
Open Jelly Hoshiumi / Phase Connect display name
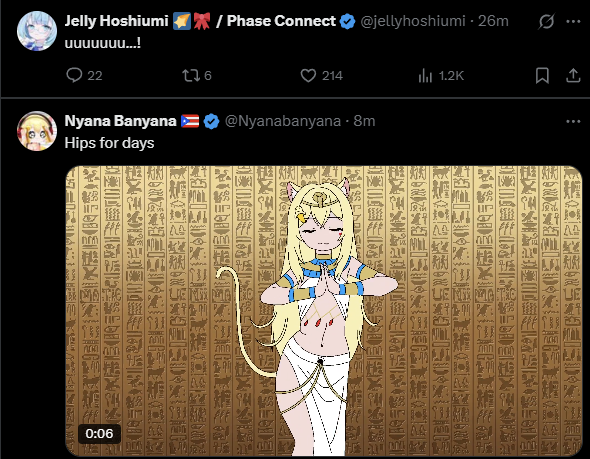(200, 21)
